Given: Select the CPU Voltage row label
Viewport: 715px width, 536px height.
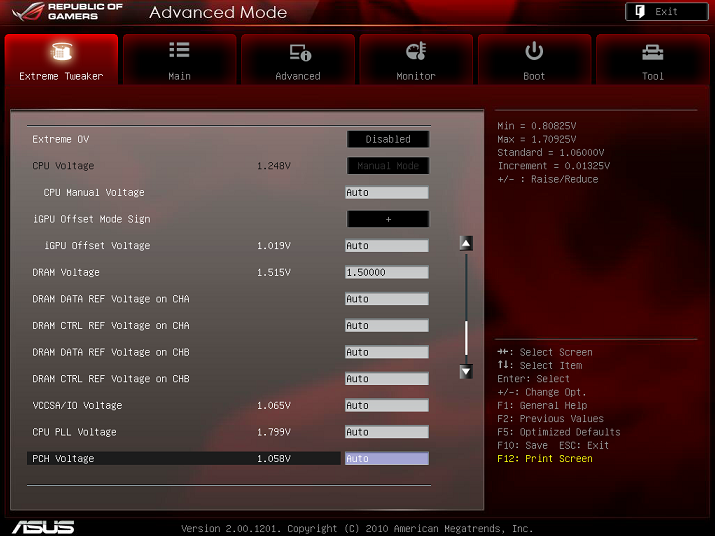Looking at the screenshot, I should 63,166.
